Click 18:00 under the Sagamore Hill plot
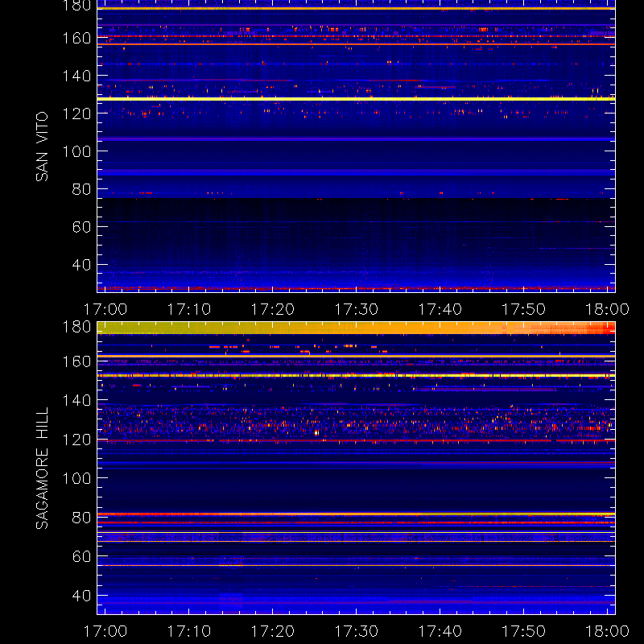Viewport: 644px width, 644px height. (x=608, y=631)
